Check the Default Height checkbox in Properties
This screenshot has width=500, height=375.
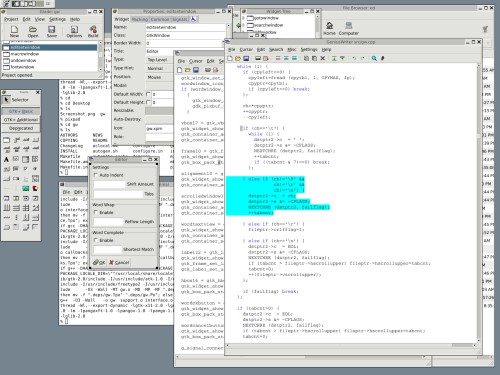(148, 102)
